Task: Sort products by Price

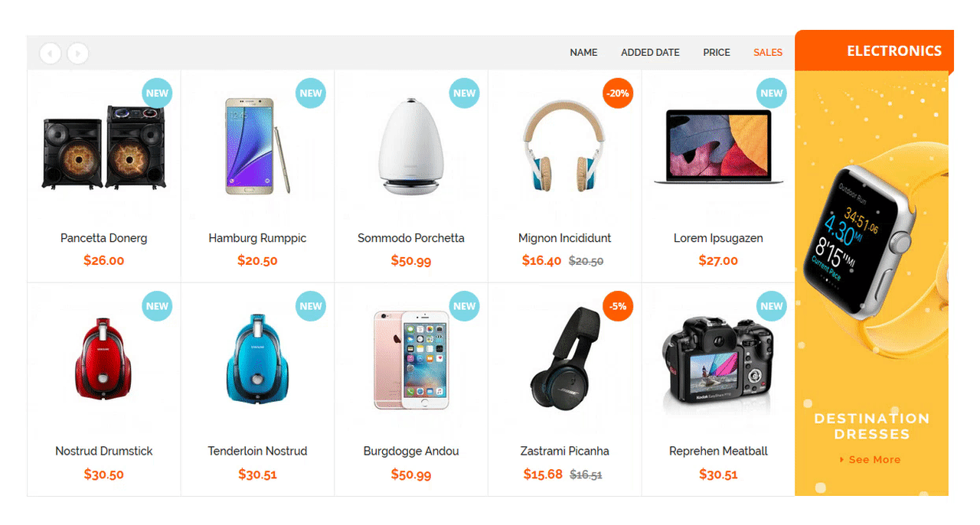Action: click(x=717, y=53)
